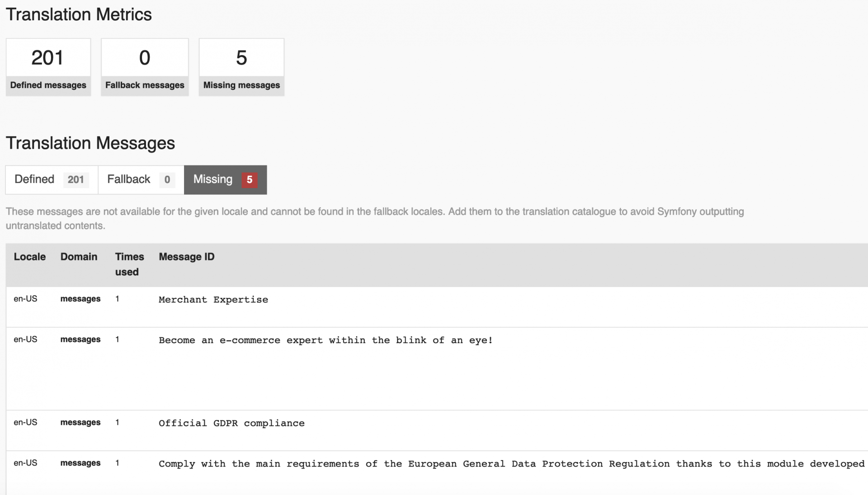Viewport: 868px width, 495px height.
Task: Select the Missing messages tab
Action: [213, 179]
